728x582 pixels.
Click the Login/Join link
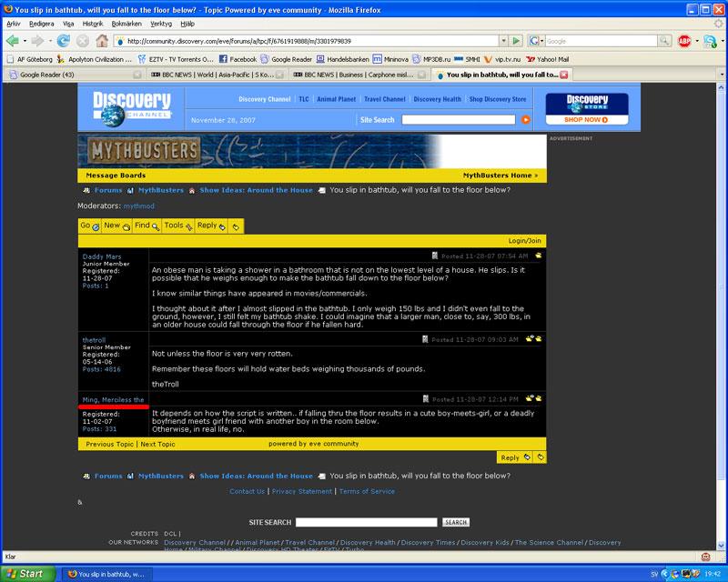524,241
